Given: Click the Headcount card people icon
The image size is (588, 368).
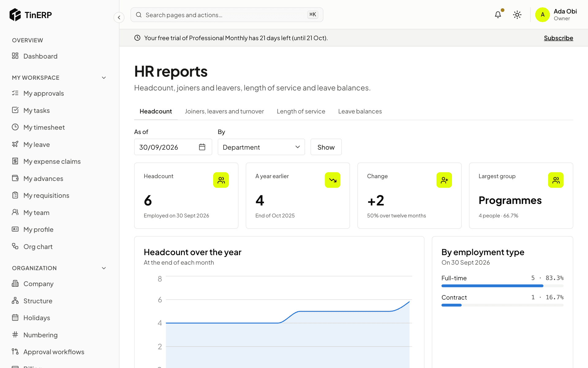Looking at the screenshot, I should (221, 180).
